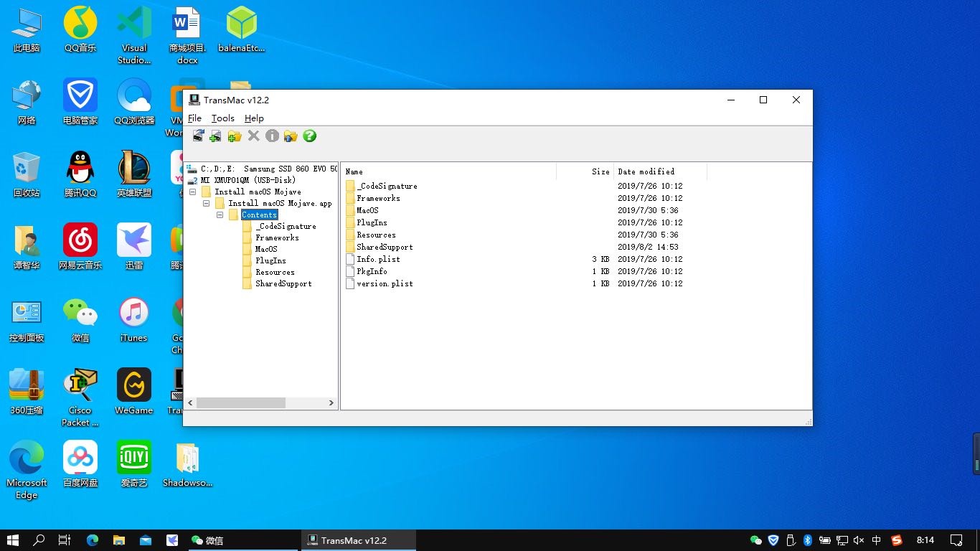Sort files by Date modified column

tap(646, 171)
